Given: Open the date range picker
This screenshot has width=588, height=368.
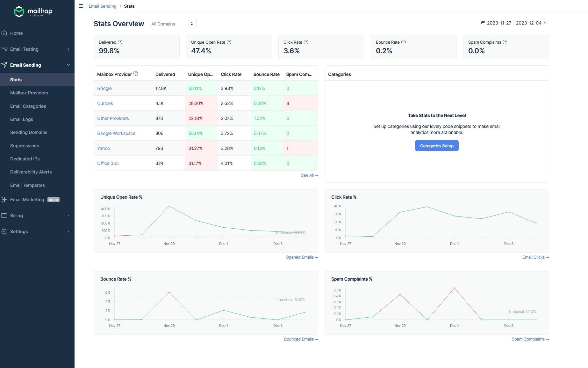Looking at the screenshot, I should pyautogui.click(x=514, y=23).
